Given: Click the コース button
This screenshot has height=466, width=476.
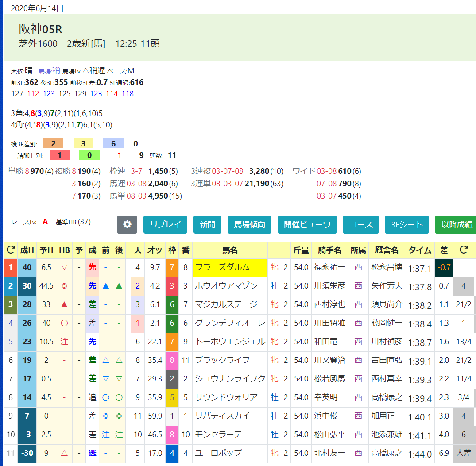Looking at the screenshot, I should coord(360,224).
